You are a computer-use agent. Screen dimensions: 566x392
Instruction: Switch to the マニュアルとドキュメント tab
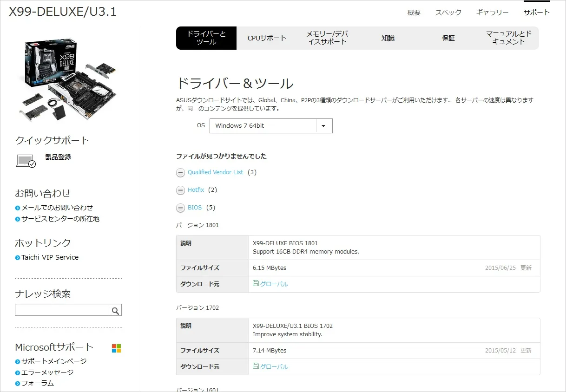(508, 38)
